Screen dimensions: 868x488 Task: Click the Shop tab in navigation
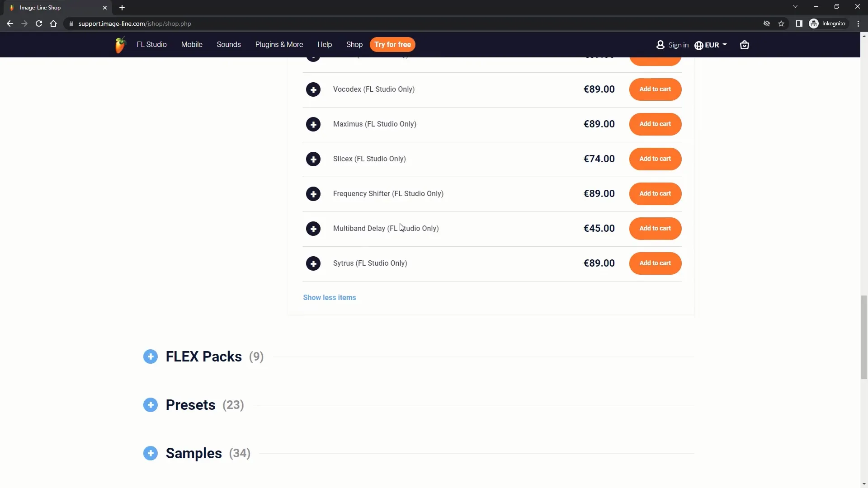coord(354,44)
